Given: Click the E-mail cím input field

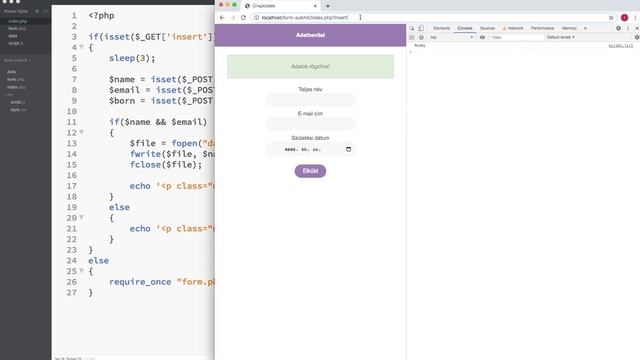Looking at the screenshot, I should pyautogui.click(x=310, y=124).
